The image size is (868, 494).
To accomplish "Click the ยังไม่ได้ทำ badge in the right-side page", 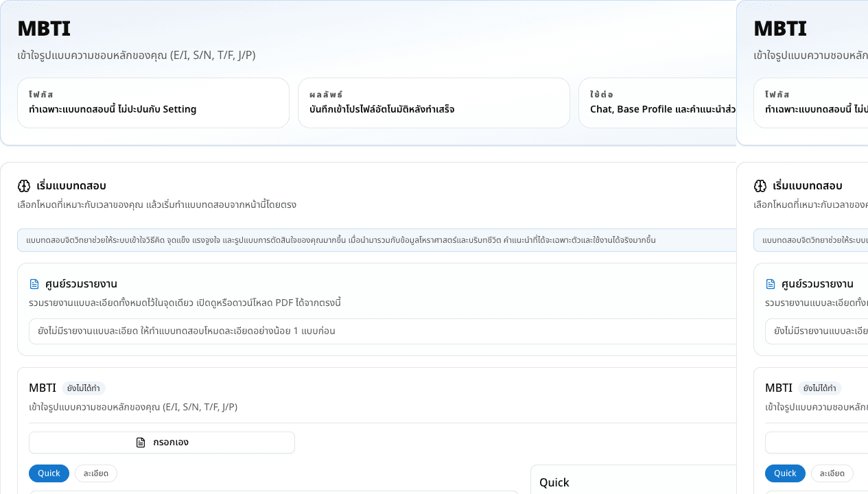I will (820, 388).
